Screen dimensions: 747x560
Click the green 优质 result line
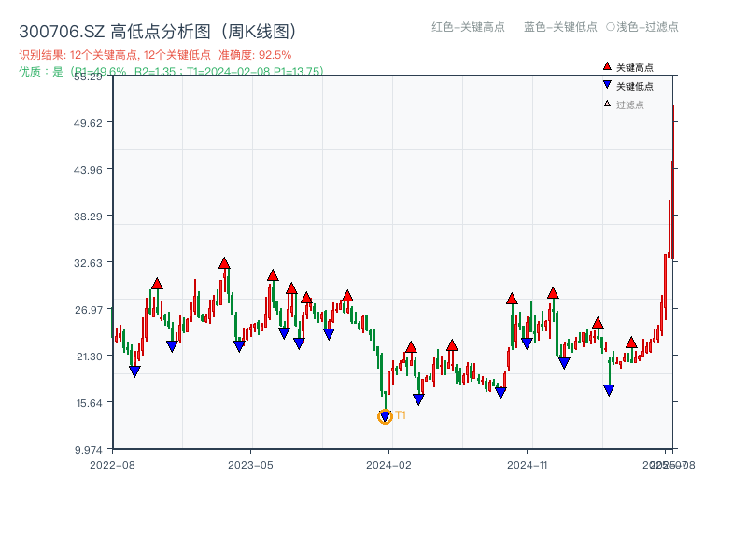coord(171,72)
